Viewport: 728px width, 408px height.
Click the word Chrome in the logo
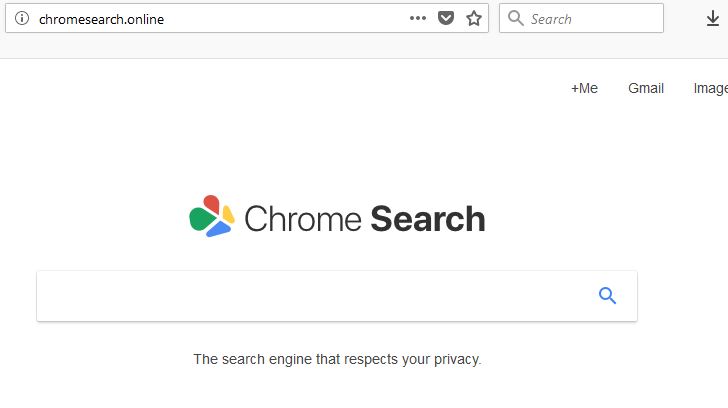point(302,219)
